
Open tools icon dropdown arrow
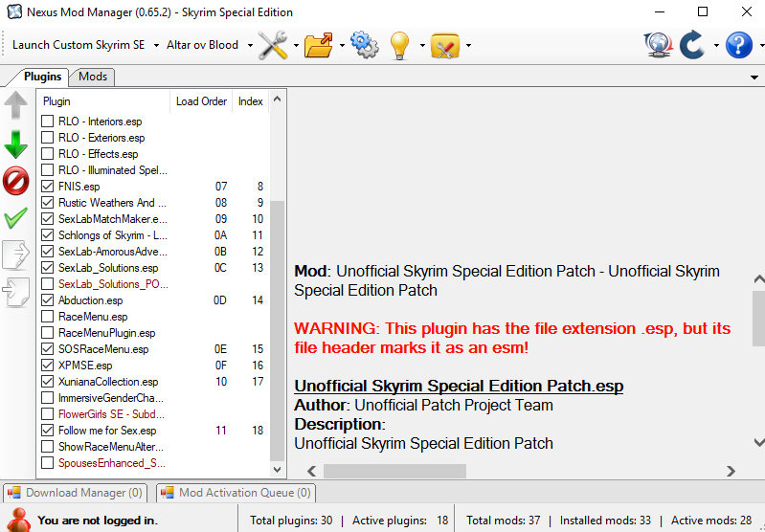[x=296, y=45]
